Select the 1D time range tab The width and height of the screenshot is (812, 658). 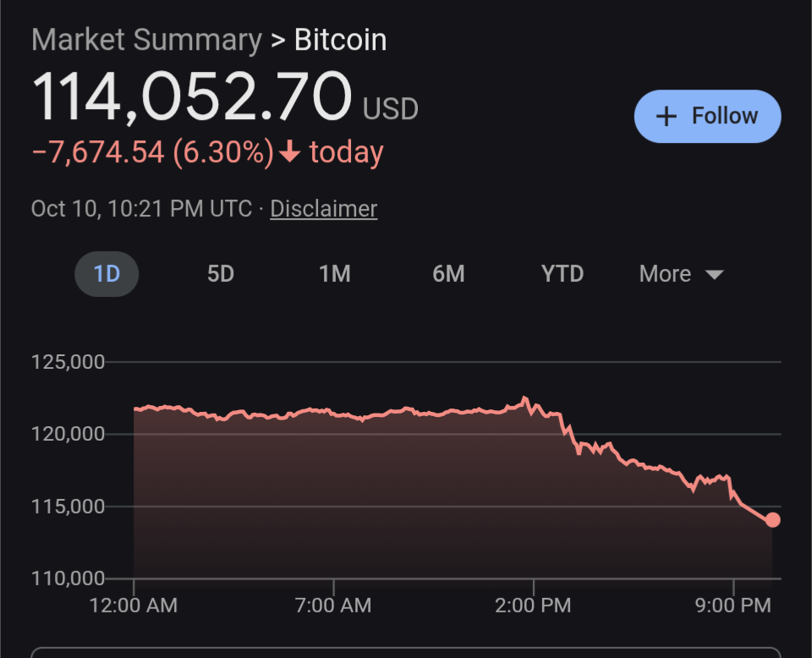[107, 274]
